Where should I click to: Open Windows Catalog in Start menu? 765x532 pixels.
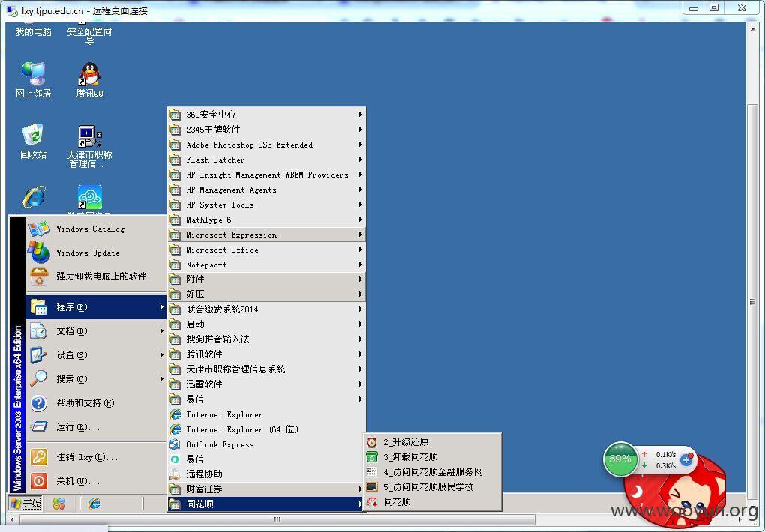(96, 229)
